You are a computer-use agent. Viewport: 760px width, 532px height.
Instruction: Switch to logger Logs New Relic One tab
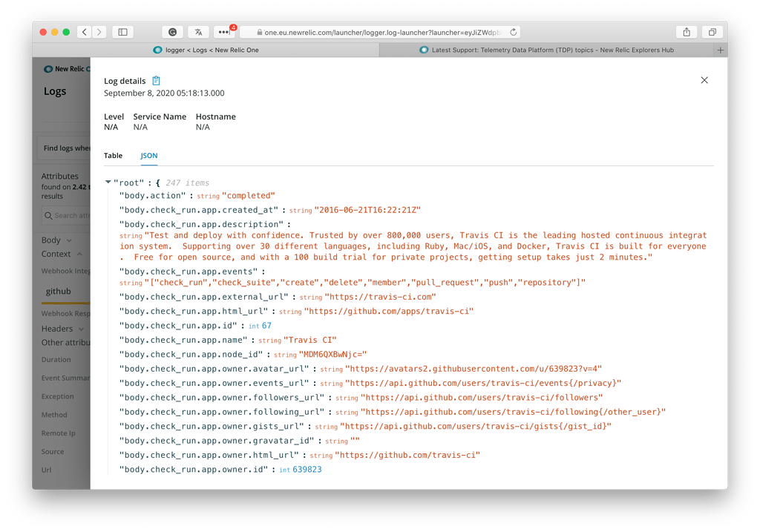(206, 50)
